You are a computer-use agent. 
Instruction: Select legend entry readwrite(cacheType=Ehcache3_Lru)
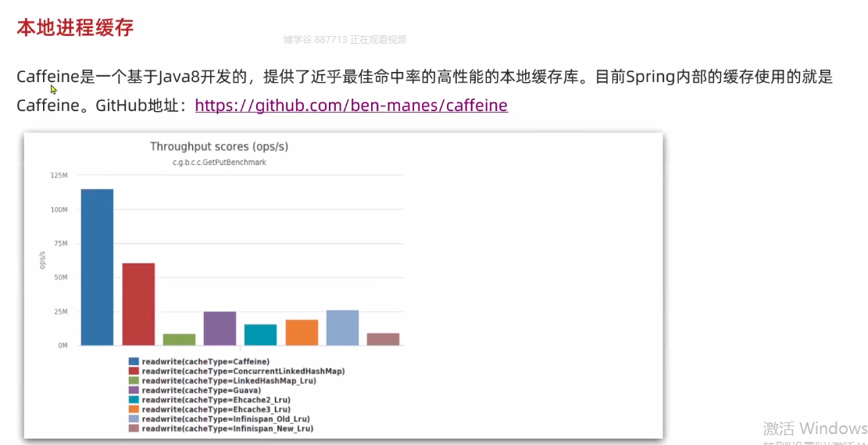point(216,409)
